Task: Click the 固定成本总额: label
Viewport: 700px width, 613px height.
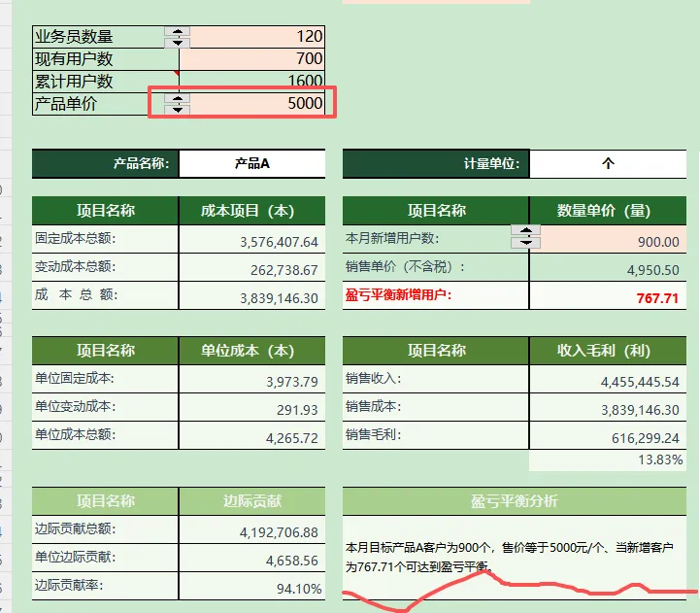Action: [x=75, y=238]
